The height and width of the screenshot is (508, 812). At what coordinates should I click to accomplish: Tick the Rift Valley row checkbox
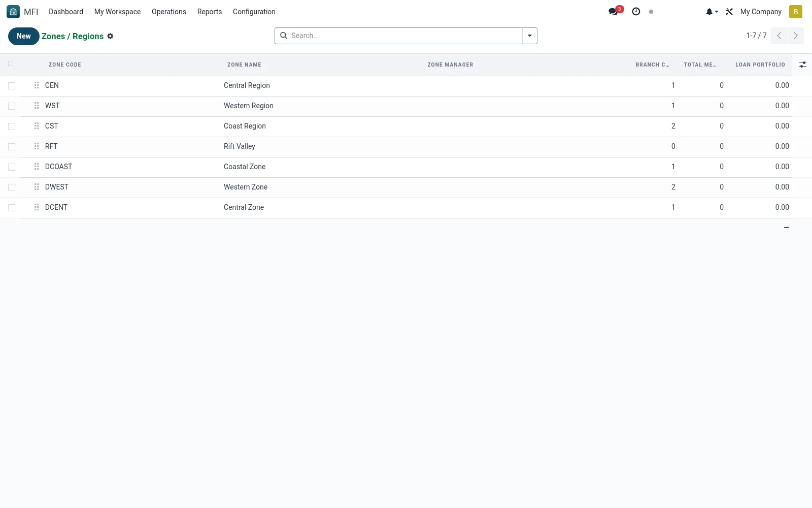pos(12,147)
